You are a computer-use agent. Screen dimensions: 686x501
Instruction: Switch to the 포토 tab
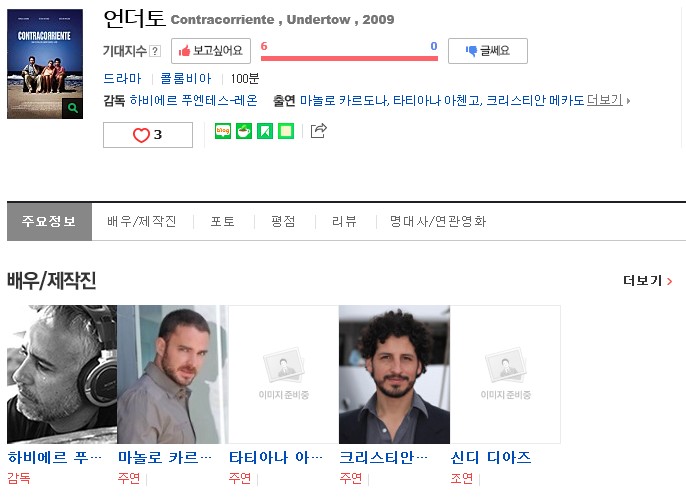pos(223,221)
